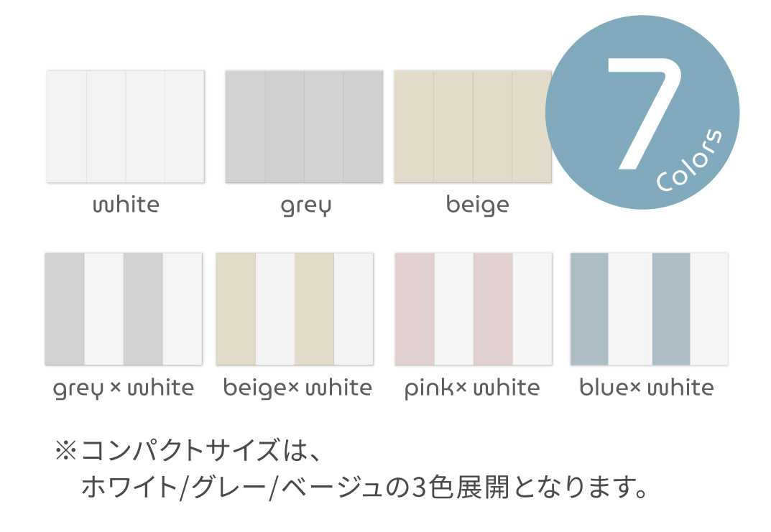Click the "beige" label text

[477, 205]
